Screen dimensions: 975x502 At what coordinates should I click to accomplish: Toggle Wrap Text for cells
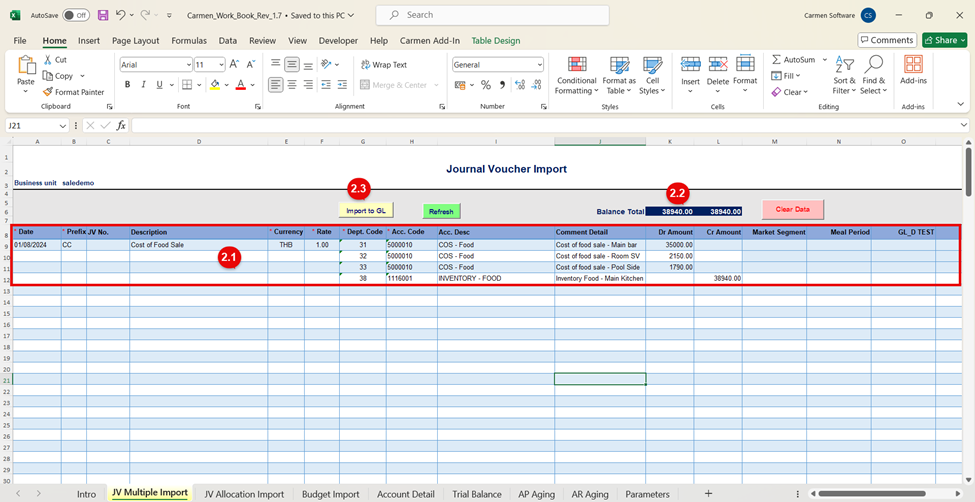coord(382,64)
